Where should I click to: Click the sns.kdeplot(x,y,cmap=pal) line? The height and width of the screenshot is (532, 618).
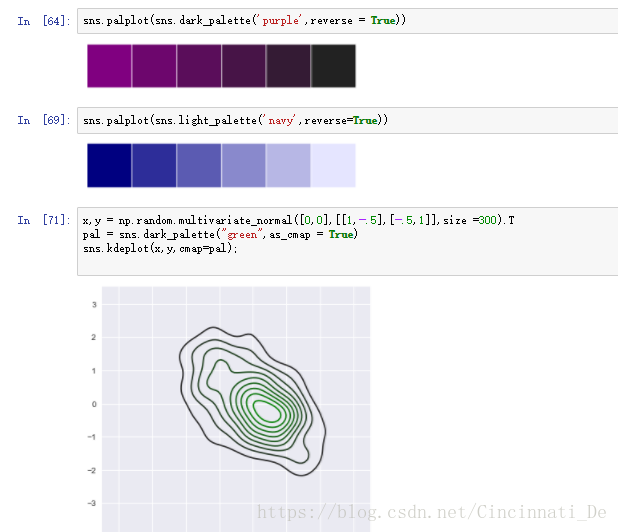[x=160, y=248]
